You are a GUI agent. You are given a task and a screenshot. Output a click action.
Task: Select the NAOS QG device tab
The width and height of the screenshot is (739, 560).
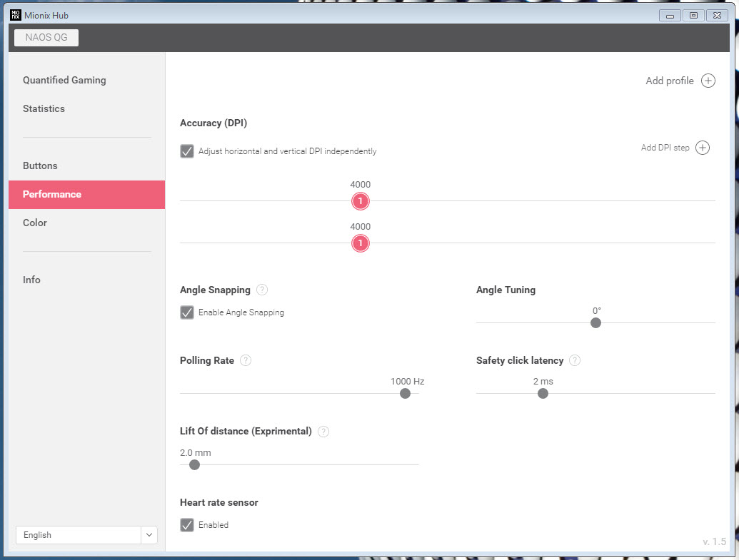(46, 38)
